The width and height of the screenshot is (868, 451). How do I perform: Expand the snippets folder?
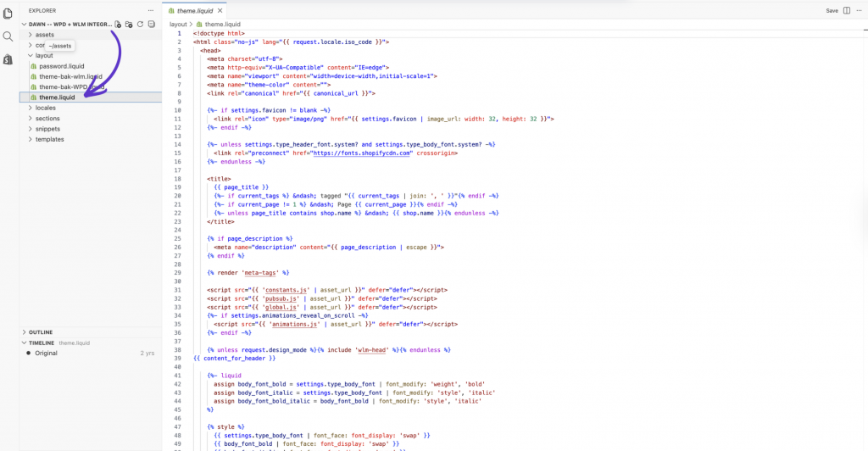tap(31, 129)
